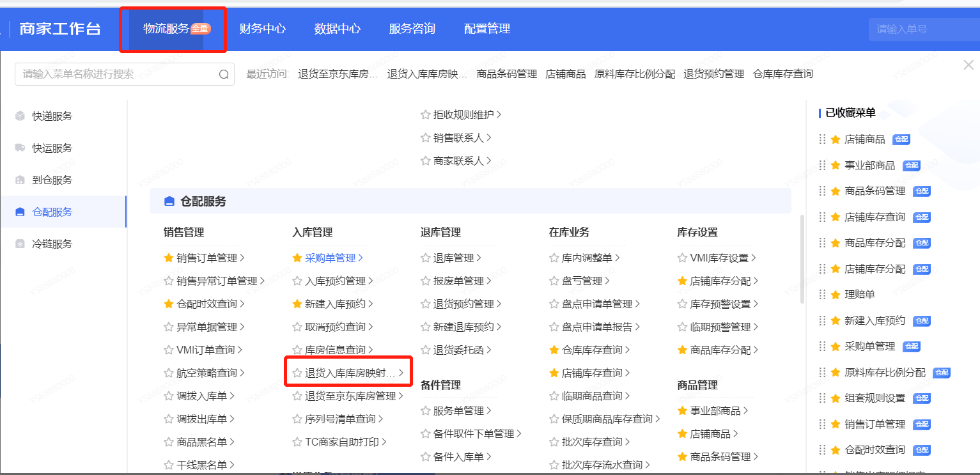Open the 退货委托函 menu link
The height and width of the screenshot is (475, 980).
(459, 350)
